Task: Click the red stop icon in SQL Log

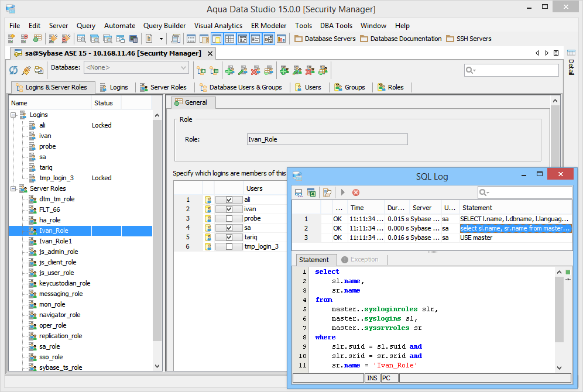Action: click(355, 192)
